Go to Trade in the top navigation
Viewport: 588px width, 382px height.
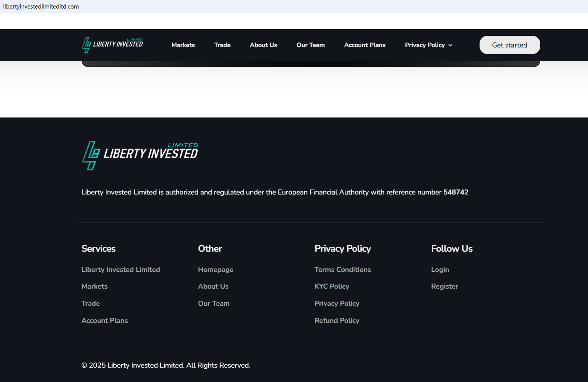(222, 45)
